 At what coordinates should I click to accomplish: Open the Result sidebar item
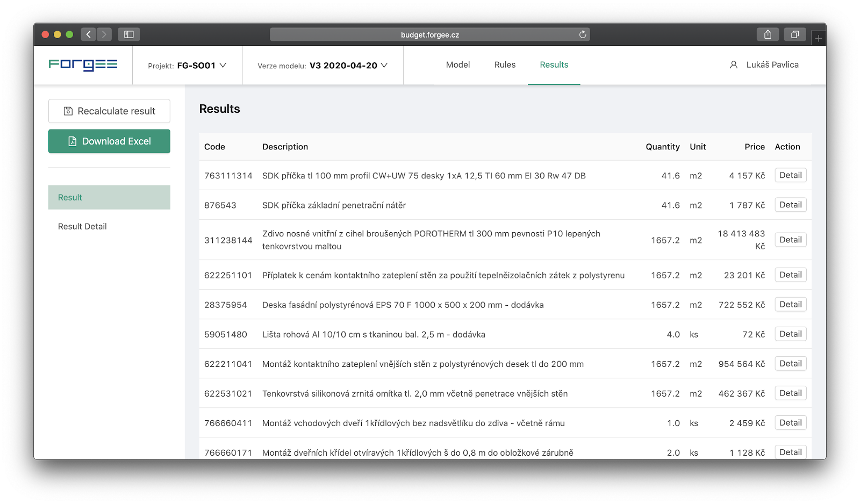click(x=109, y=197)
